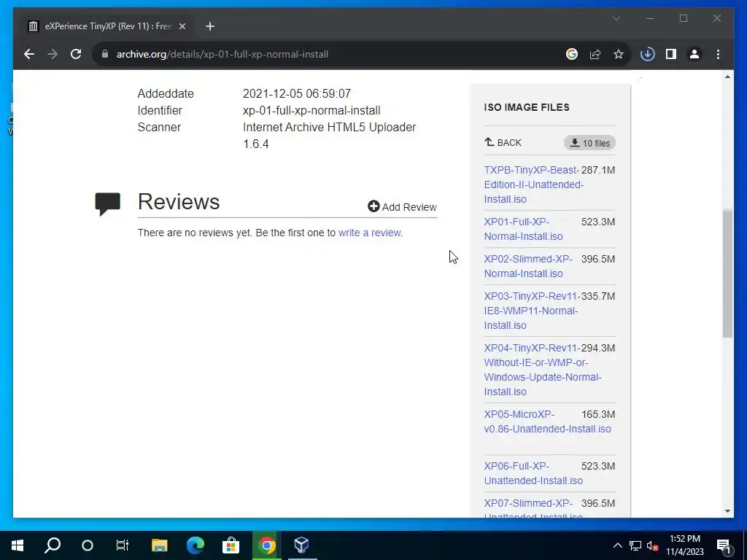The width and height of the screenshot is (747, 560).
Task: Click the Add Review plus icon
Action: [x=373, y=206]
